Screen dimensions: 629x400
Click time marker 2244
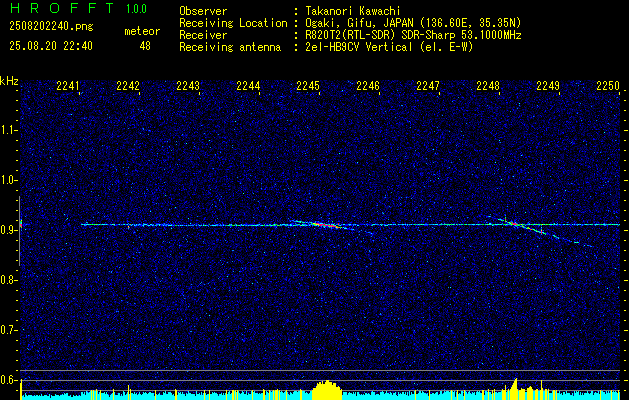click(248, 86)
